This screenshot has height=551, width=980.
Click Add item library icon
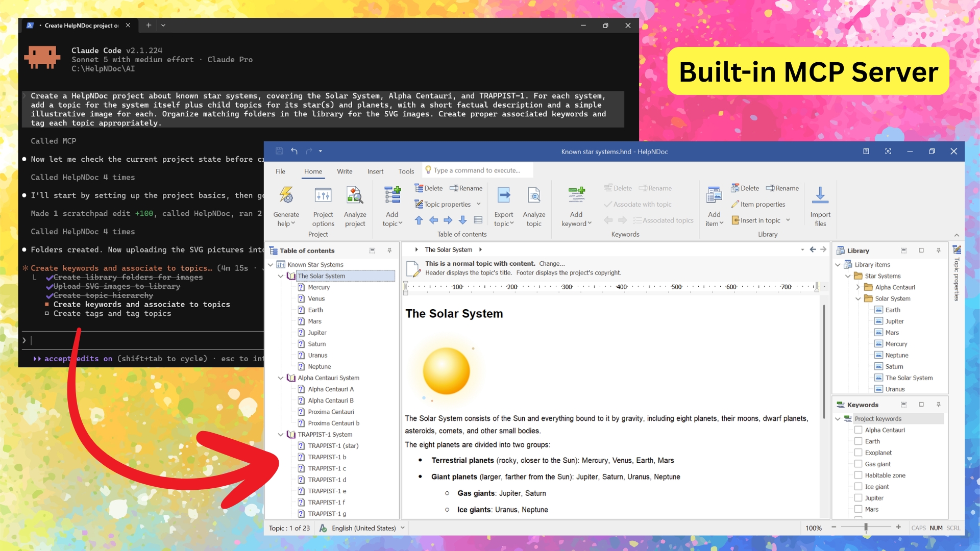pyautogui.click(x=714, y=196)
